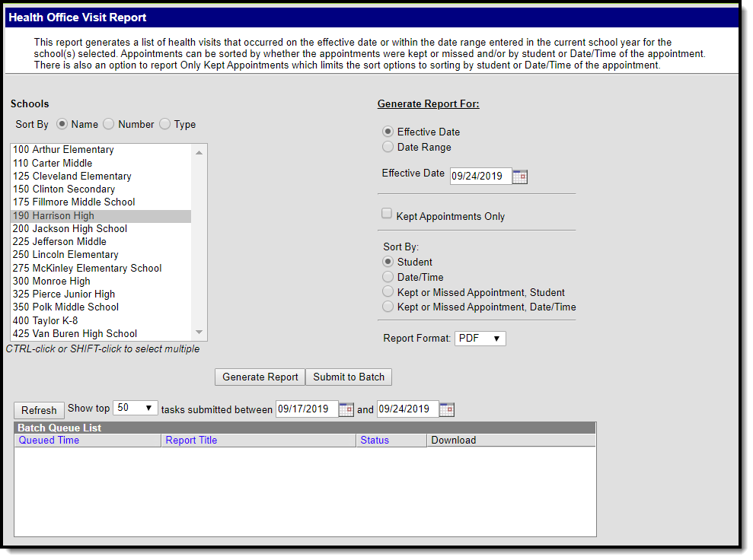
Task: Select 350 Polk Middle School
Action: [101, 307]
